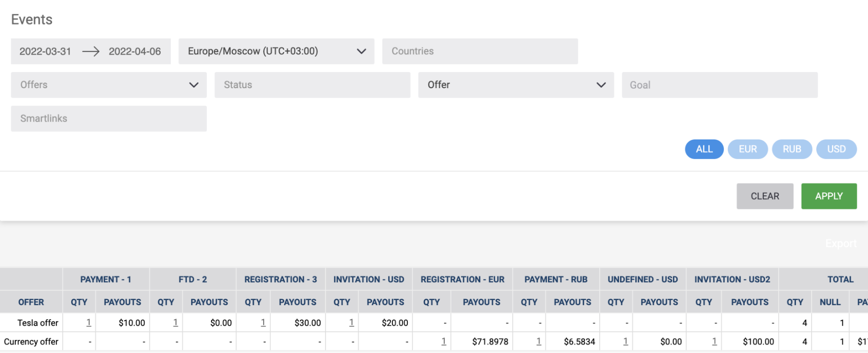Click the CLEAR filters button
The image size is (868, 353).
(765, 196)
